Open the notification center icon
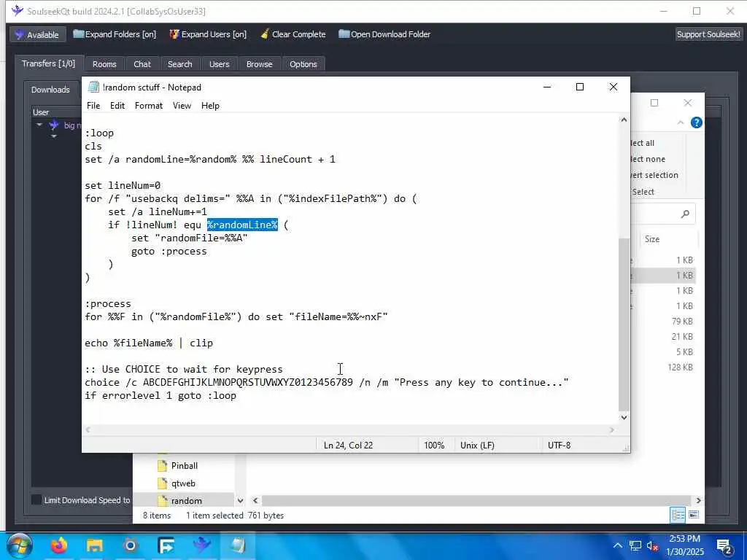This screenshot has width=747, height=560. 724,545
